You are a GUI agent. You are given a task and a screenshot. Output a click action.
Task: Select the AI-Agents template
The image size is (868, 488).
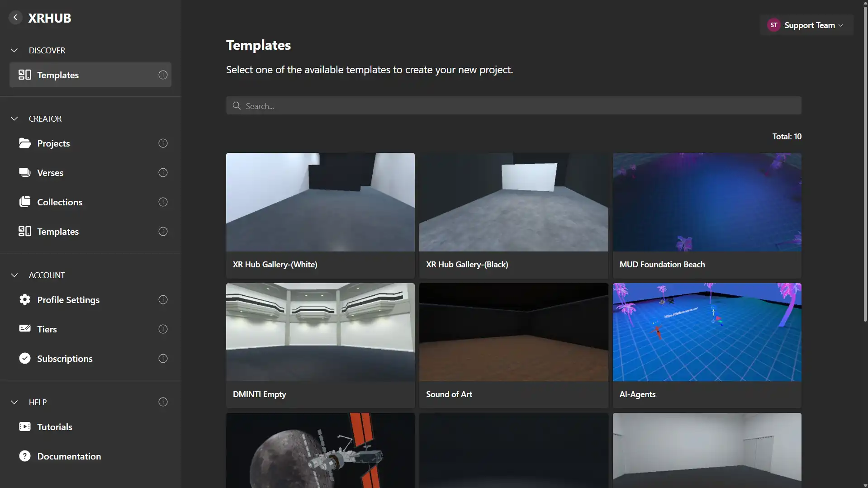coord(707,346)
